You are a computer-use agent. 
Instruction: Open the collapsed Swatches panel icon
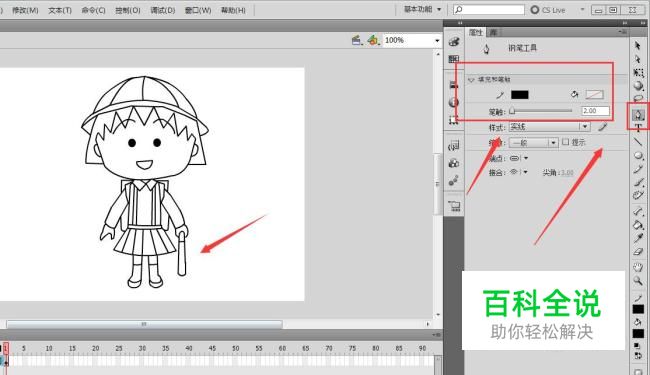(x=454, y=59)
